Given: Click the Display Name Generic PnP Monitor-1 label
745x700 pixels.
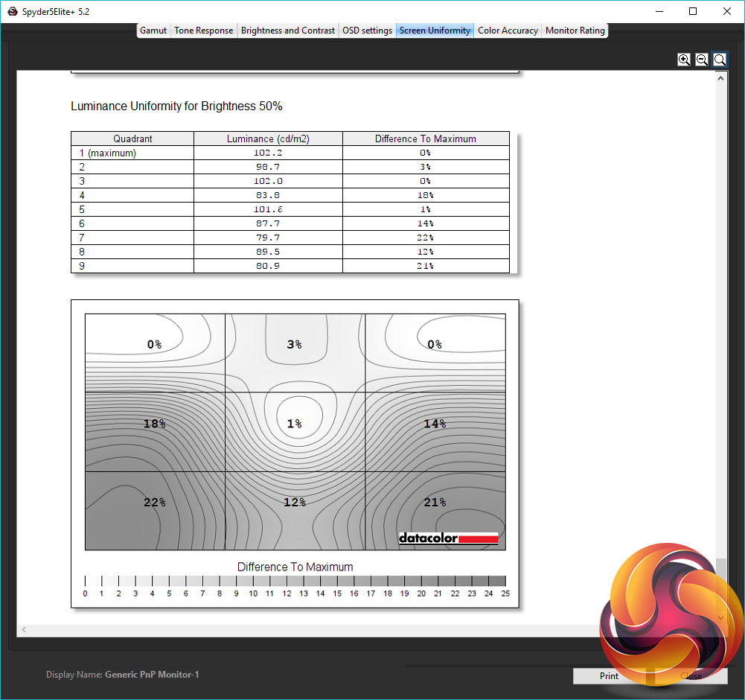Looking at the screenshot, I should pos(123,675).
